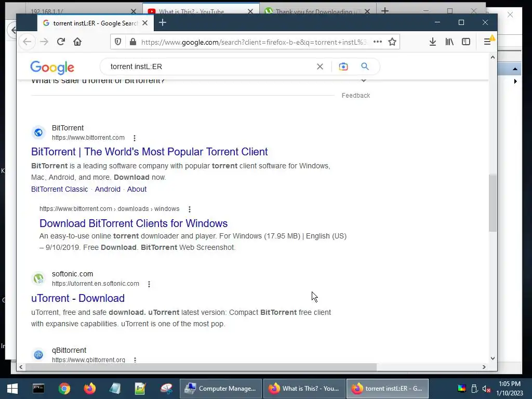Open options for bittorrent.com result
532x399 pixels.
pyautogui.click(x=135, y=138)
